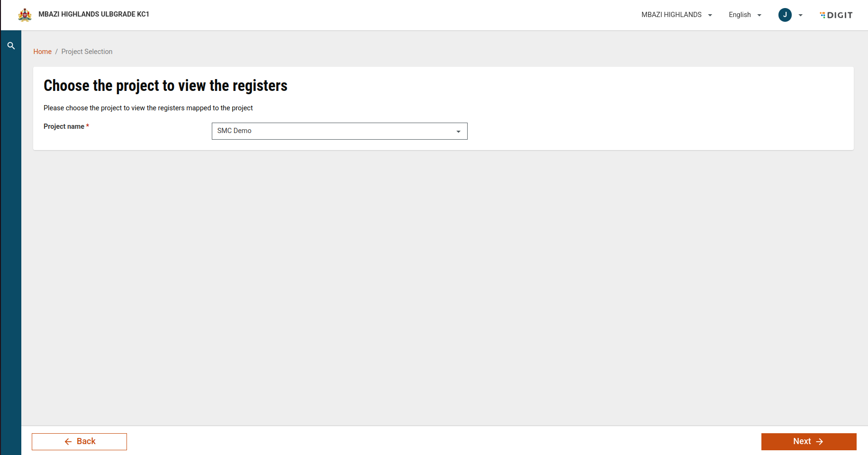
Task: Open the MBAZI HIGHLANDS city selector
Action: tap(671, 15)
